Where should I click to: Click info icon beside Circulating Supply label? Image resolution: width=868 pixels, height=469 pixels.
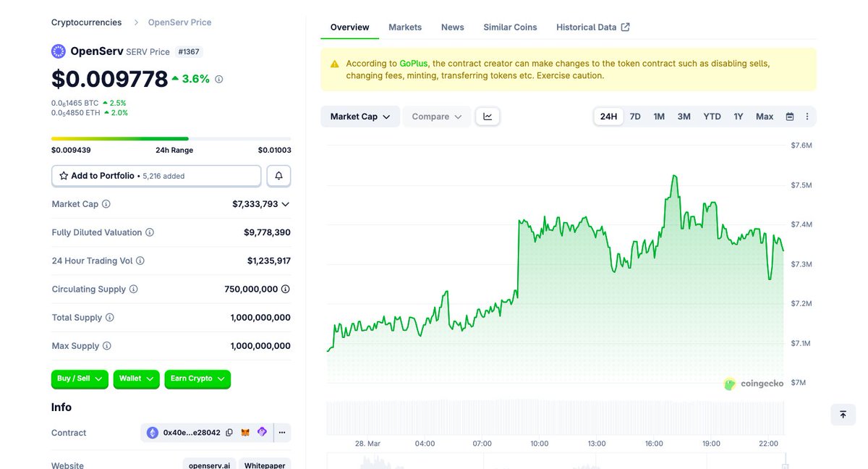pos(134,289)
